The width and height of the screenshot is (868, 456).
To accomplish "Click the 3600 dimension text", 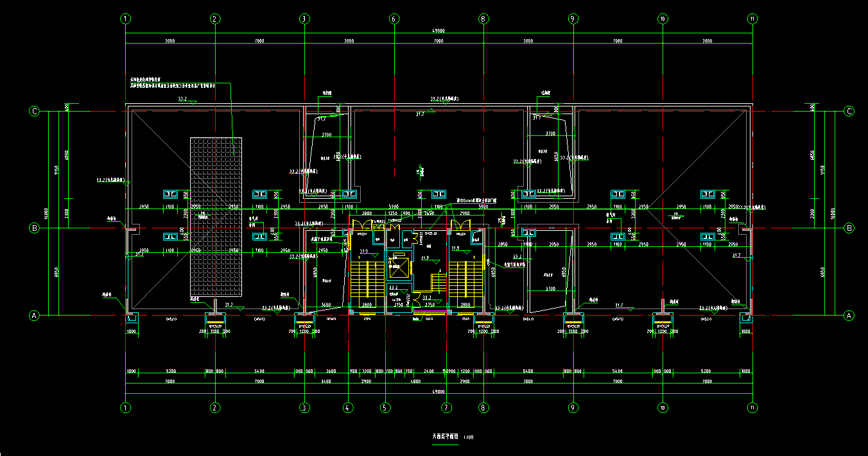I will click(x=325, y=305).
